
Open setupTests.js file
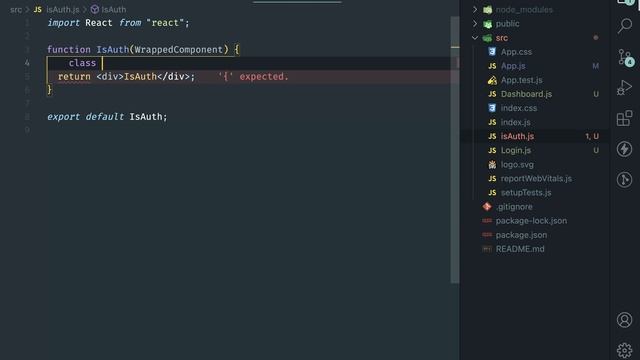coord(526,193)
